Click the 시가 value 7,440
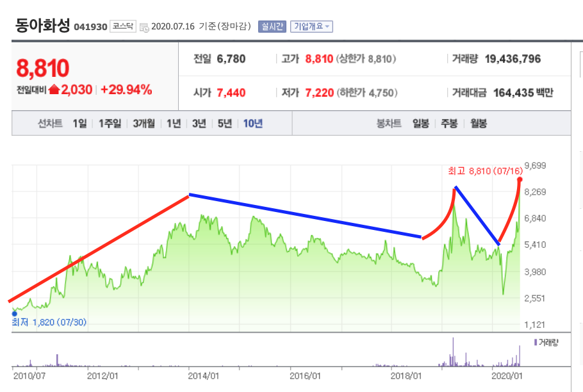This screenshot has height=392, width=583. 231,93
